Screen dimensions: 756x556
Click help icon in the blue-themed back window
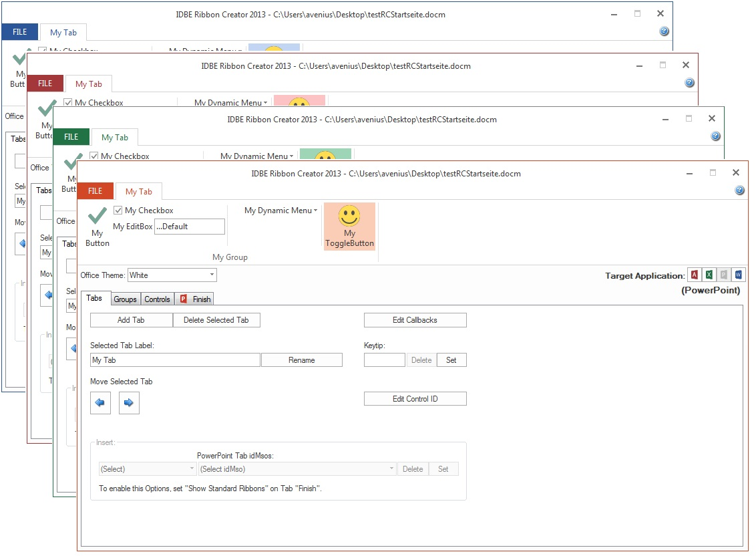[x=664, y=31]
